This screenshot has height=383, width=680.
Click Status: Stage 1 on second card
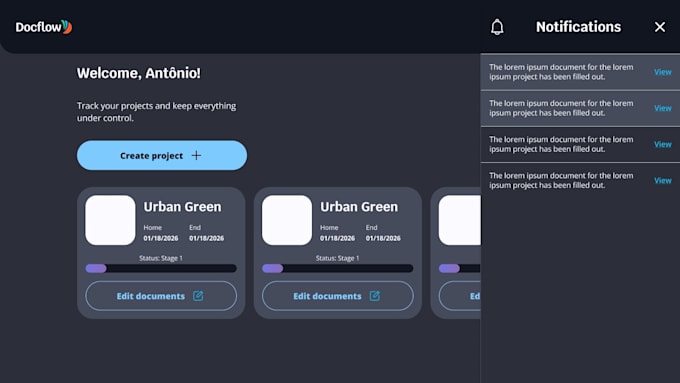[337, 258]
